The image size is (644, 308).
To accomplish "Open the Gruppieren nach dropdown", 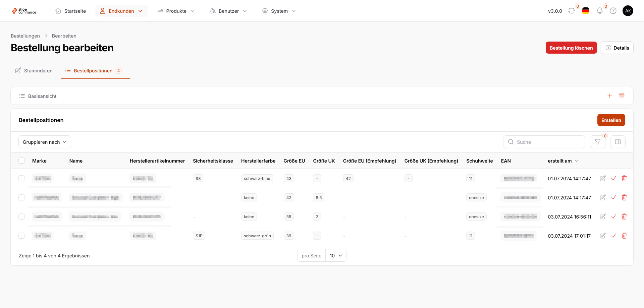I will 45,142.
